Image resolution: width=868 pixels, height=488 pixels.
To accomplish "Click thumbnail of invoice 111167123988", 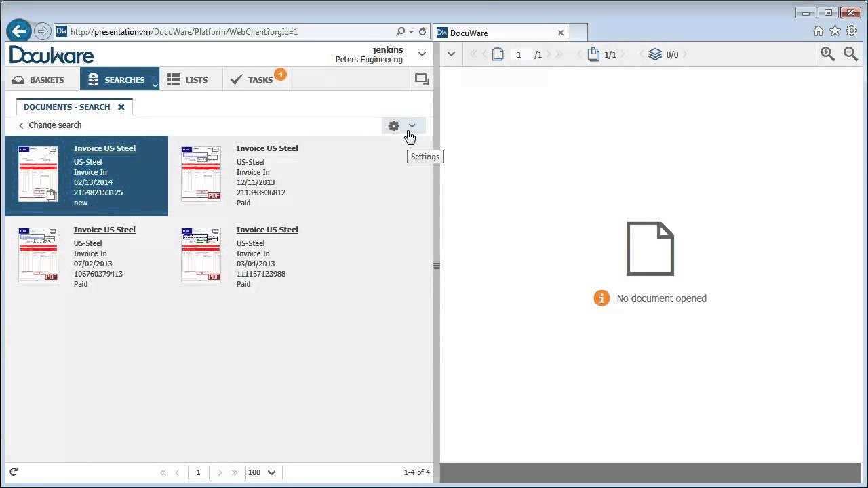I will [201, 255].
